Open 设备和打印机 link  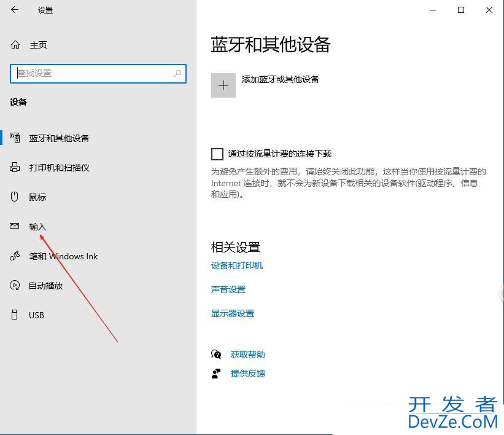237,265
